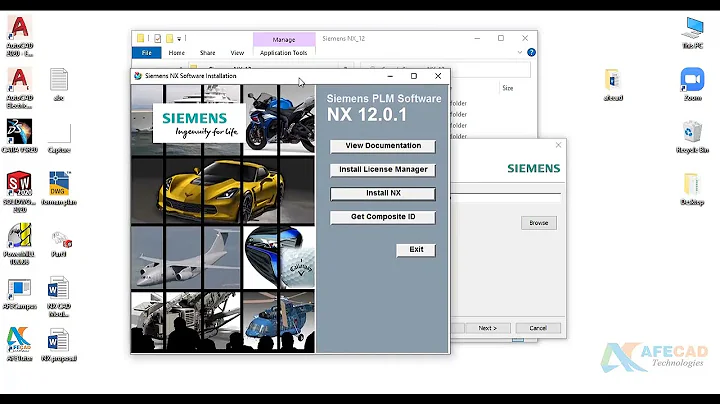This screenshot has height=404, width=720.
Task: Click Next in the Siemens setup dialog
Action: click(487, 328)
